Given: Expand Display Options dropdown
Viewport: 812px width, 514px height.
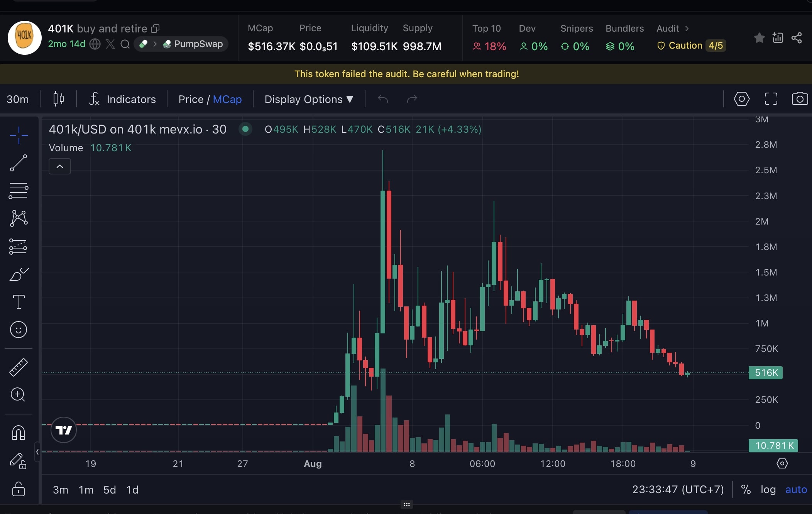Looking at the screenshot, I should 309,99.
